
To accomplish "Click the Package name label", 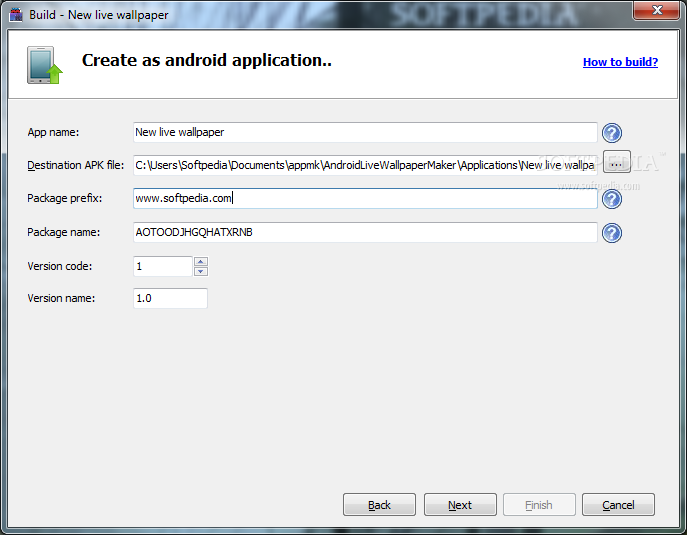I will click(x=64, y=232).
